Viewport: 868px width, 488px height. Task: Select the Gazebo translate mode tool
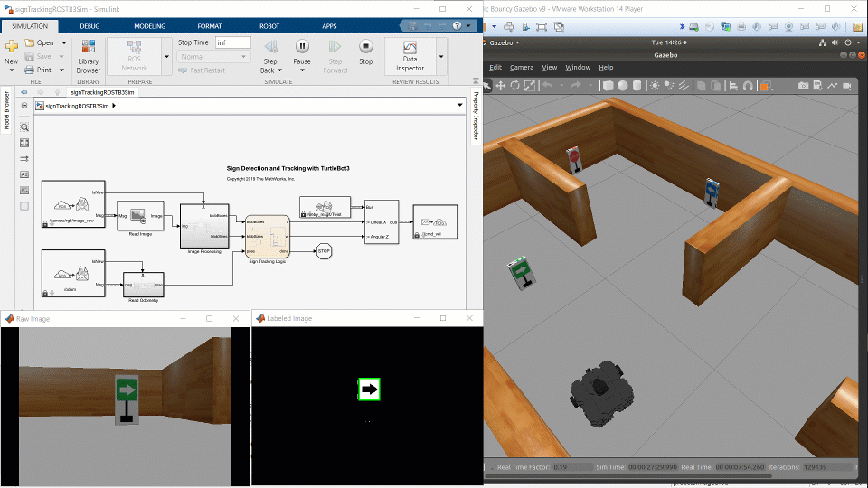click(500, 86)
